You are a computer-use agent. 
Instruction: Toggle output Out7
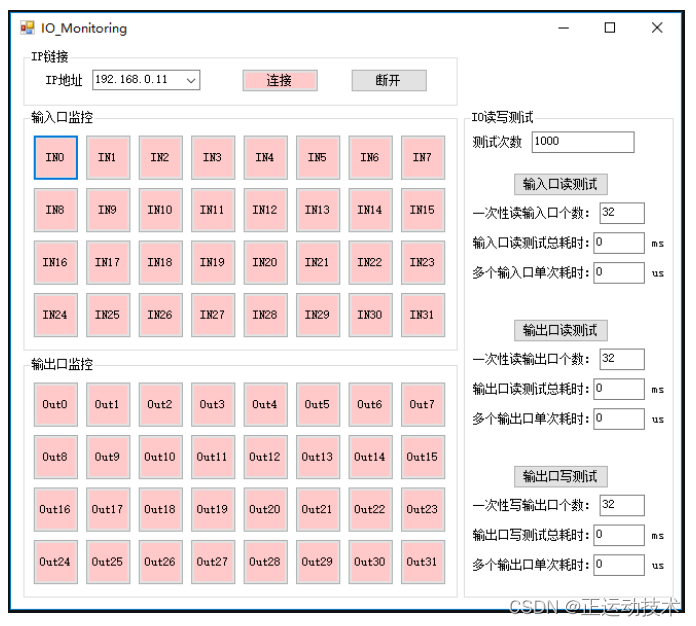[x=423, y=404]
